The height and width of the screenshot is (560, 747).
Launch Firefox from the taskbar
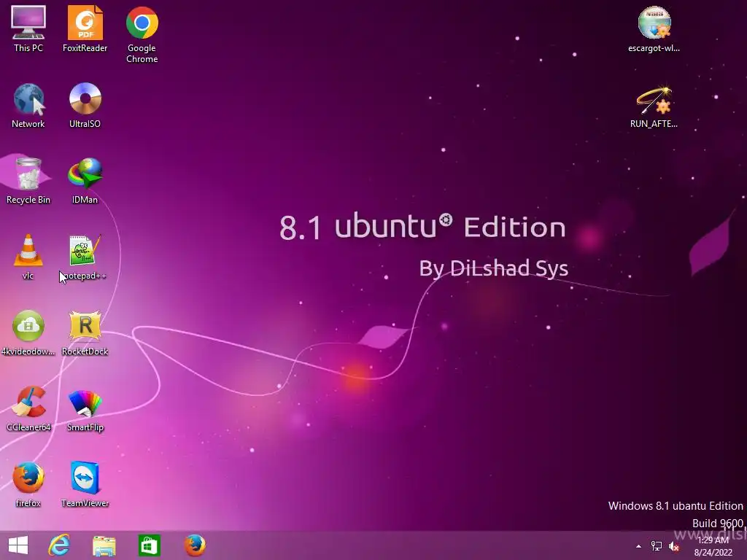(195, 545)
